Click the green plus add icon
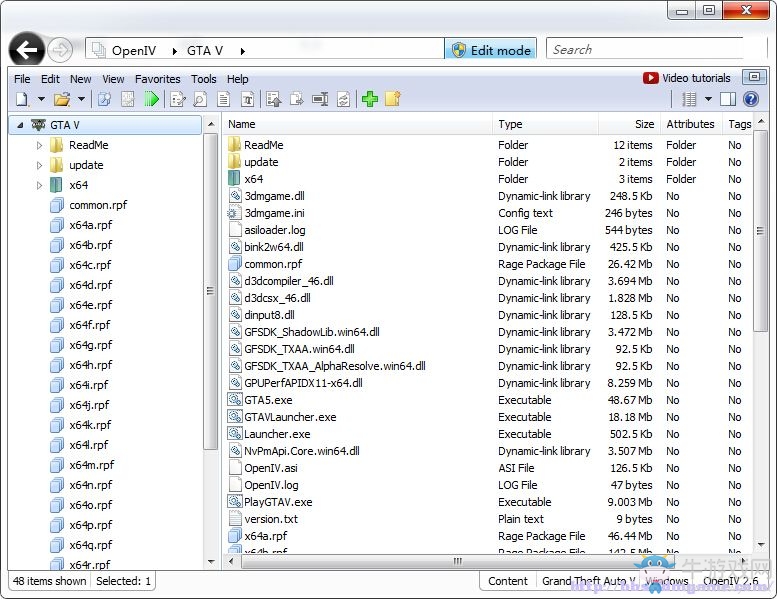 pyautogui.click(x=370, y=100)
